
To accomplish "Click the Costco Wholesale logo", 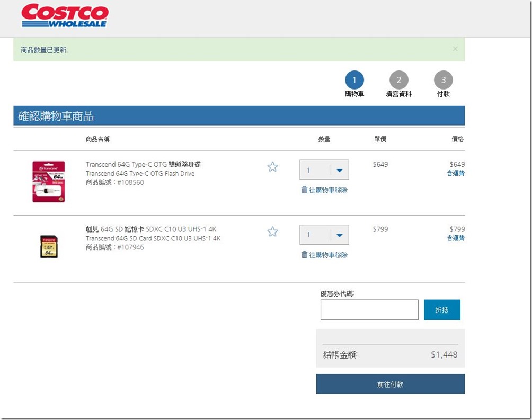I will tap(65, 15).
